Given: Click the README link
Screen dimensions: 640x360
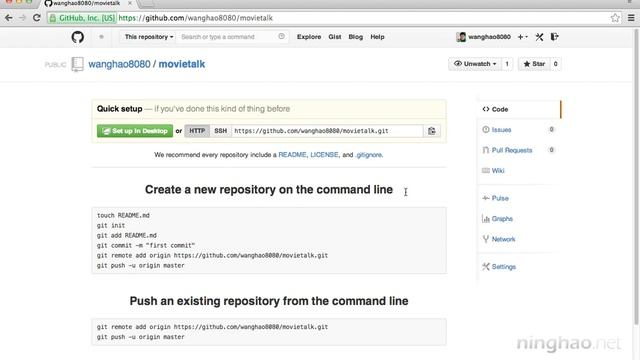Looking at the screenshot, I should tap(292, 155).
